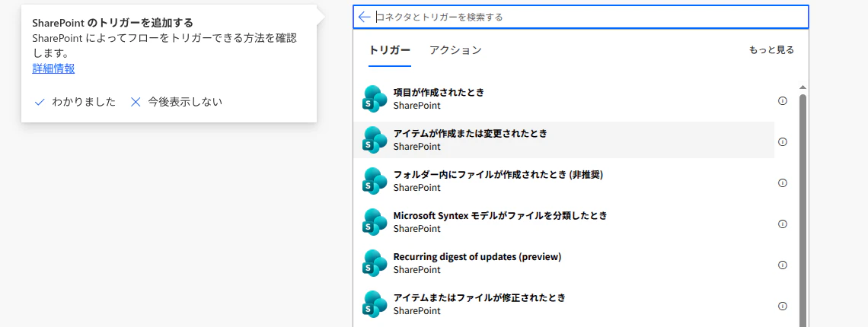The width and height of the screenshot is (868, 327).
Task: Switch to the アクション tab
Action: pos(455,50)
